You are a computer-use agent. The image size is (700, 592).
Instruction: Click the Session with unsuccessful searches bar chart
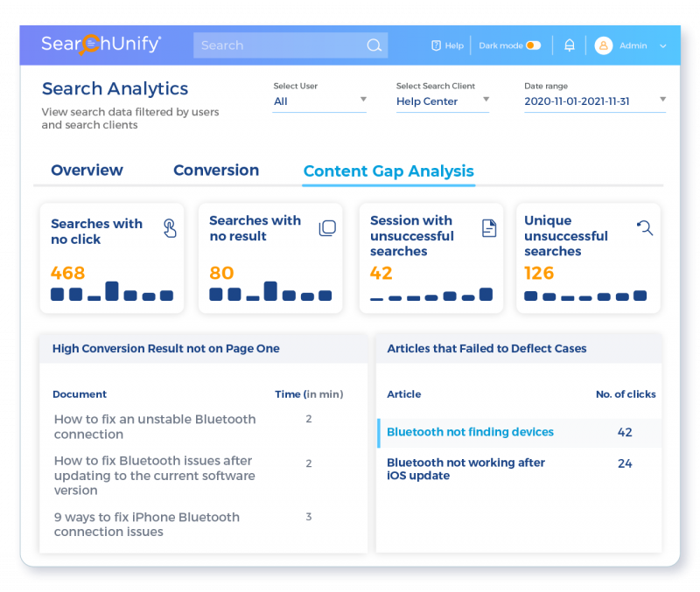431,295
